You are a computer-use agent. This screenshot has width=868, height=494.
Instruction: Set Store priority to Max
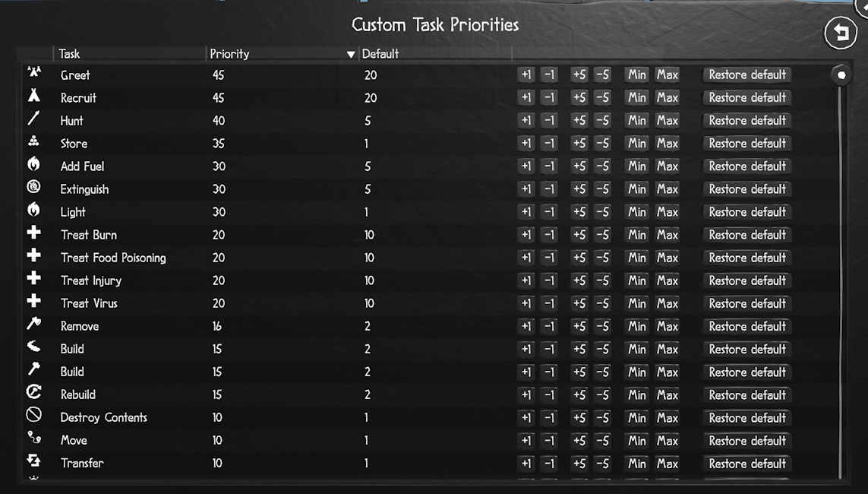(x=668, y=143)
